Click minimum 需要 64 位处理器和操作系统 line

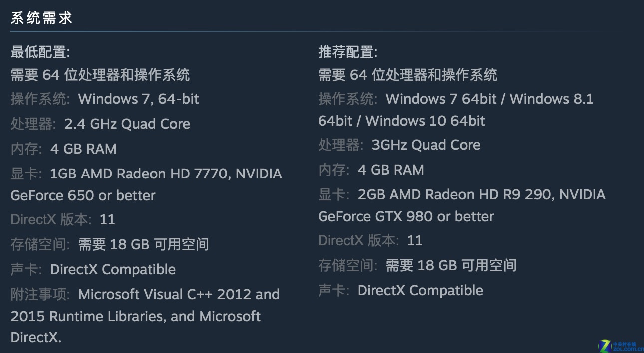point(100,75)
